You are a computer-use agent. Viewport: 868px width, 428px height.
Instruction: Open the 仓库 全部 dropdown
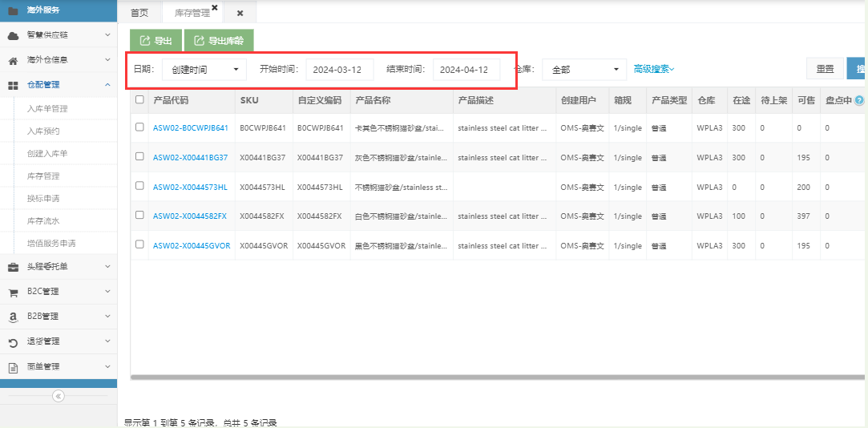(584, 70)
